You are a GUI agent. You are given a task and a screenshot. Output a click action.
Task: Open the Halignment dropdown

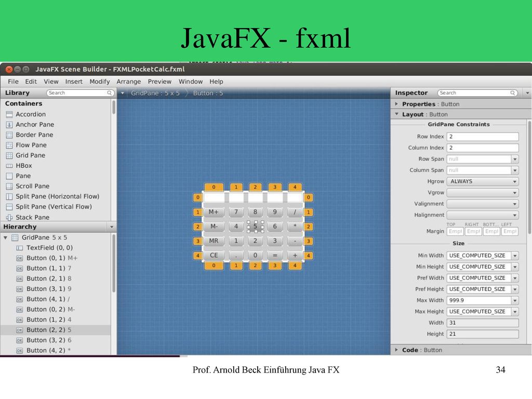[x=483, y=215]
